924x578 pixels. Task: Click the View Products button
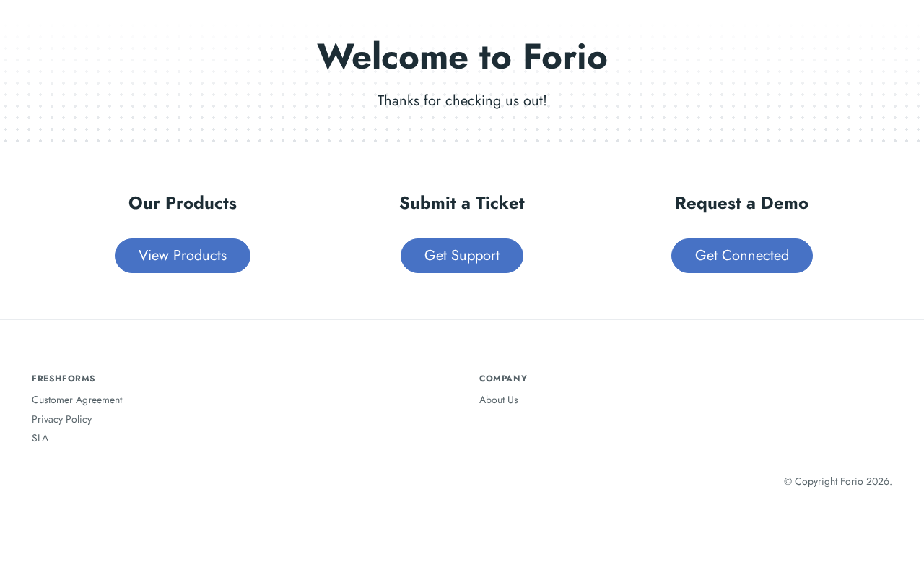(183, 256)
